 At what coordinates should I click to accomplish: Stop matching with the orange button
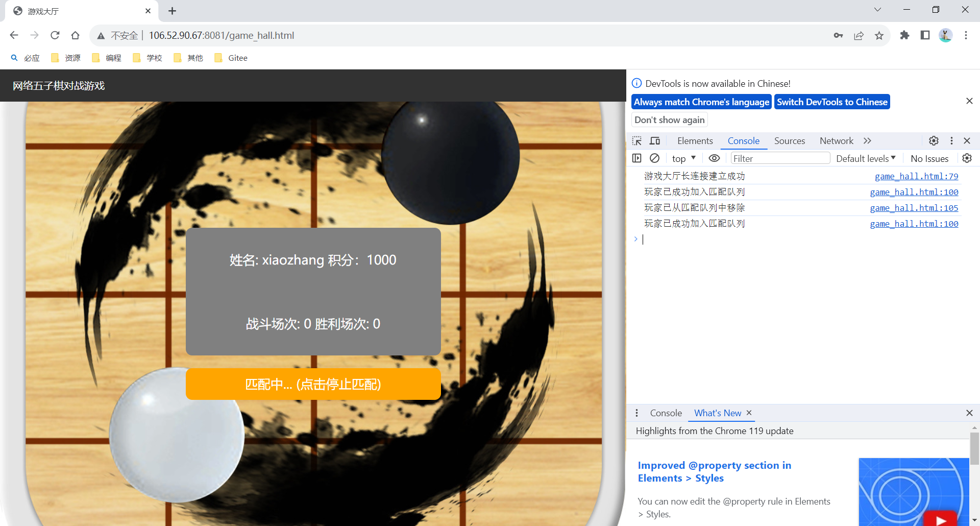313,384
